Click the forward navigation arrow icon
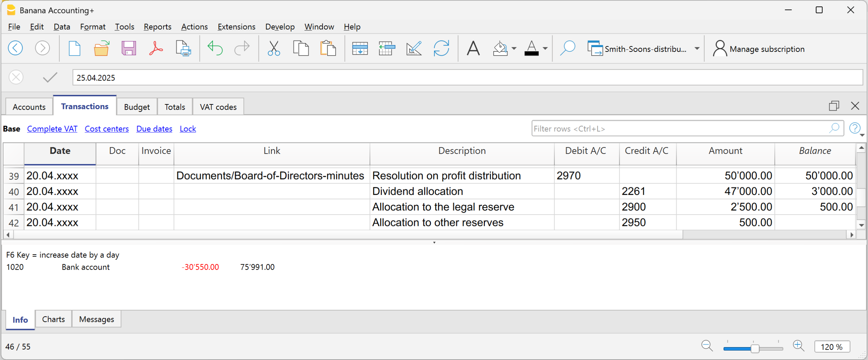Viewport: 868px width, 360px height. point(42,48)
